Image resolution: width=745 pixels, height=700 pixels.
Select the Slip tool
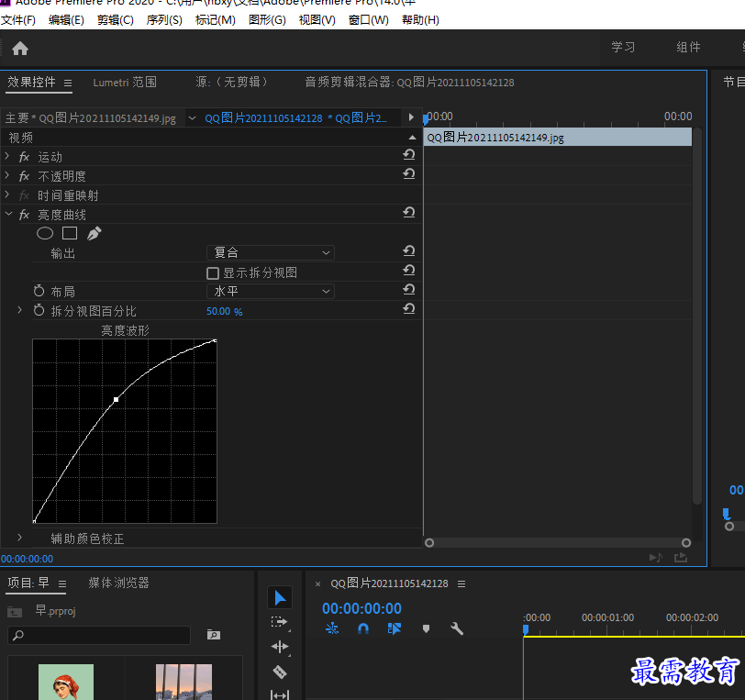click(x=279, y=694)
